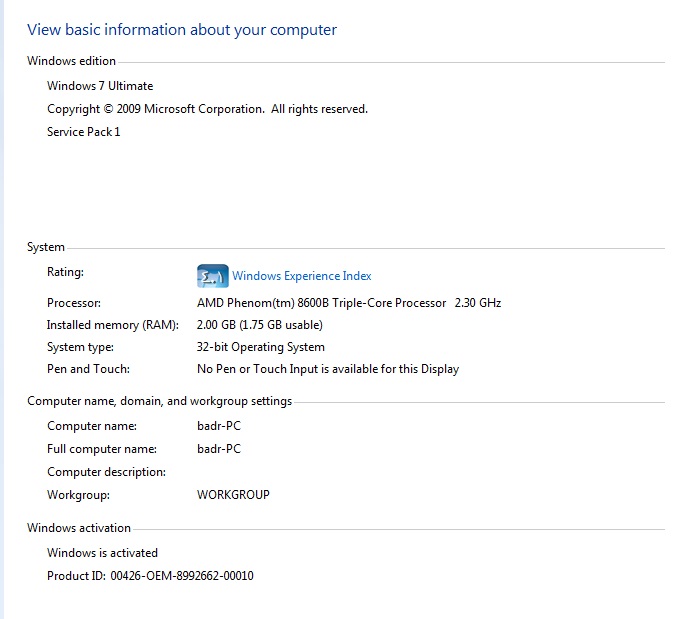Open the Windows Experience Index link
This screenshot has width=673, height=619.
click(301, 276)
